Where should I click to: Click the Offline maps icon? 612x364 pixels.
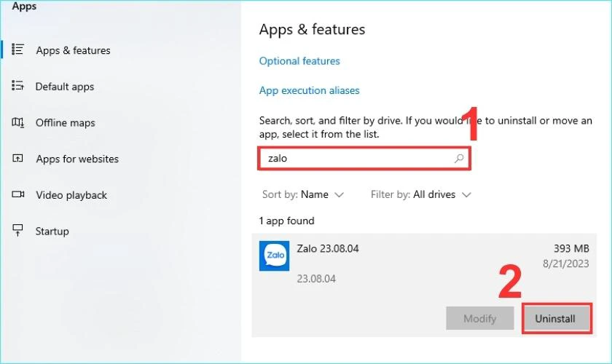coord(17,122)
